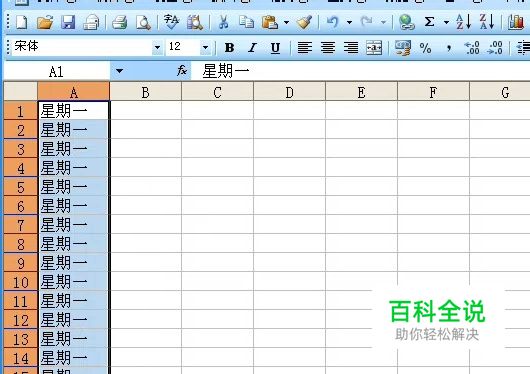Launch the Chart Wizard icon
The image size is (530, 374).
click(x=515, y=22)
